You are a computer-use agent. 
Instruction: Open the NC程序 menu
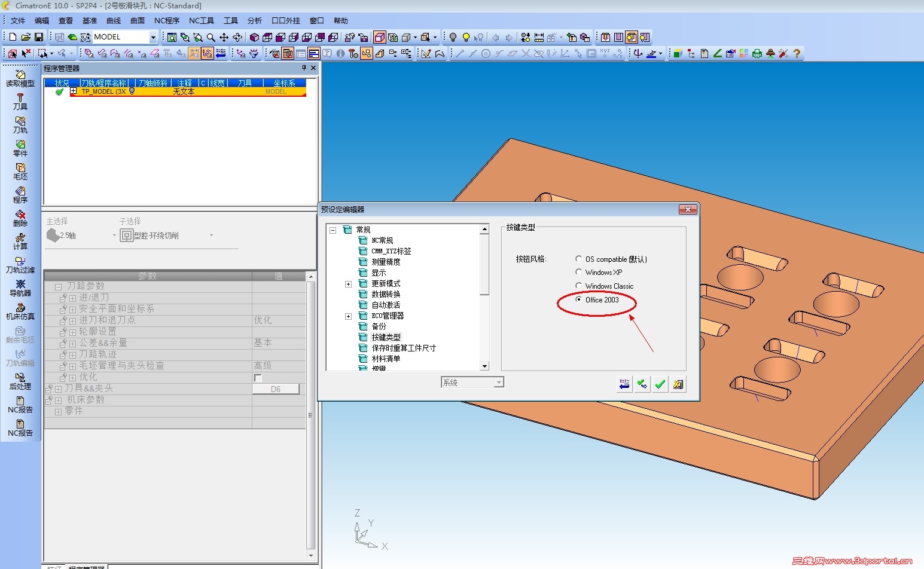pos(167,21)
